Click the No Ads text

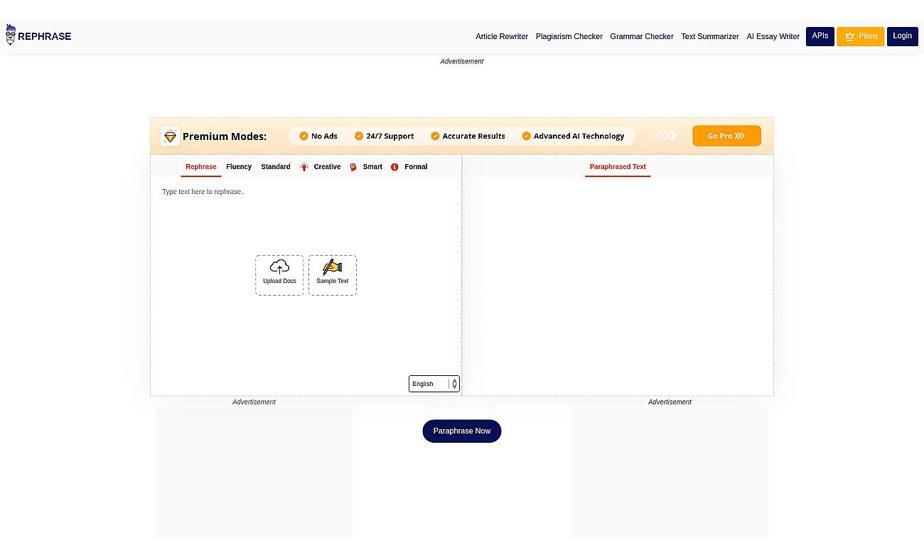(324, 136)
